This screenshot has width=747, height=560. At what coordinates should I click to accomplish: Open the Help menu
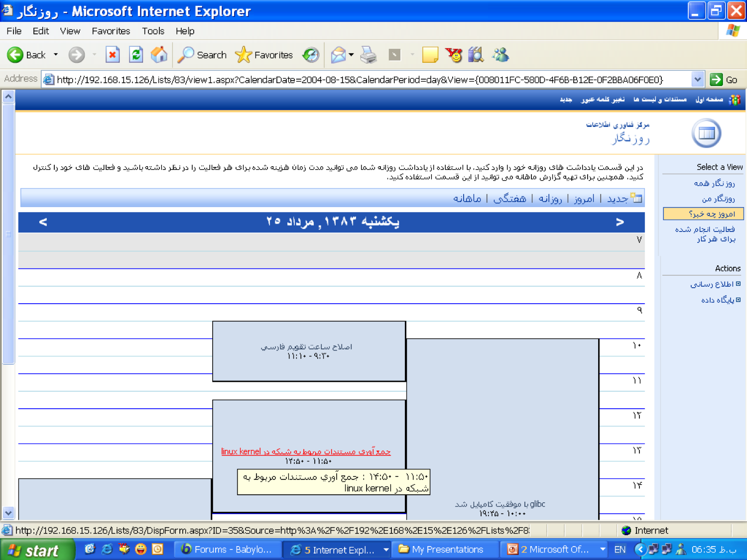pyautogui.click(x=185, y=31)
